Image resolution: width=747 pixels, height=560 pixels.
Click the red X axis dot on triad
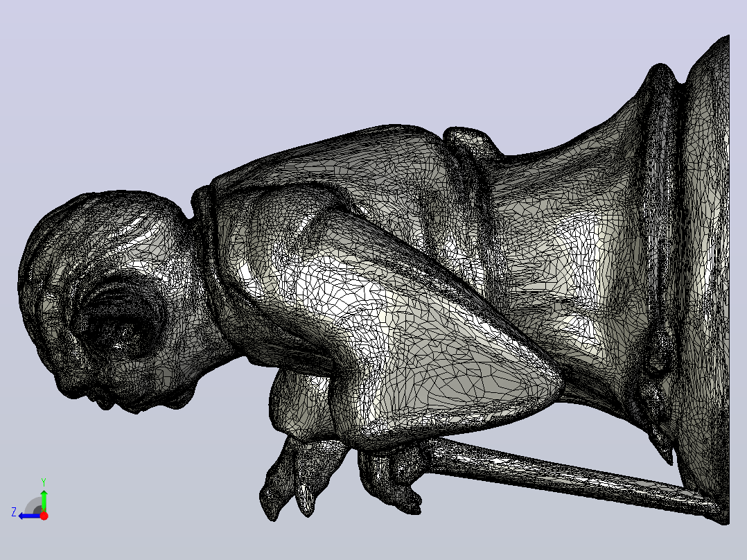pos(44,516)
